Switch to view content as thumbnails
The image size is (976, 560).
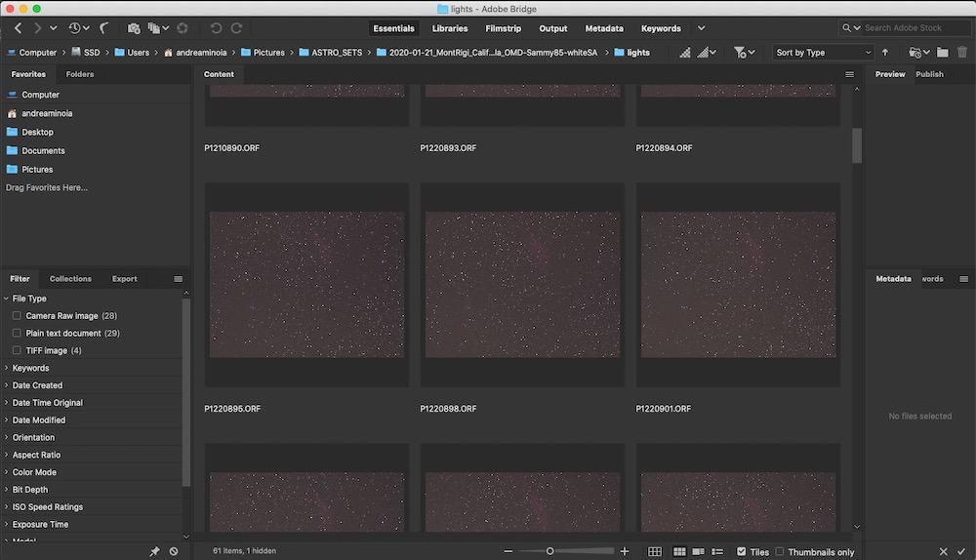(679, 552)
